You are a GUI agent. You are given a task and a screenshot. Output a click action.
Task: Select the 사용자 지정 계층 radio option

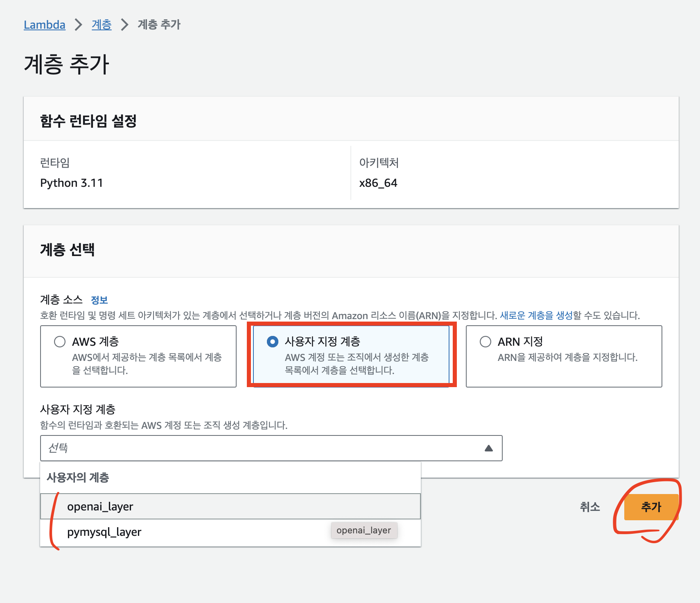click(273, 342)
